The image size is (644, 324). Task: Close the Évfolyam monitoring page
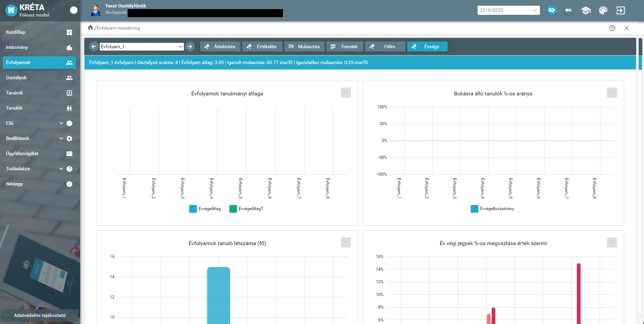[626, 28]
